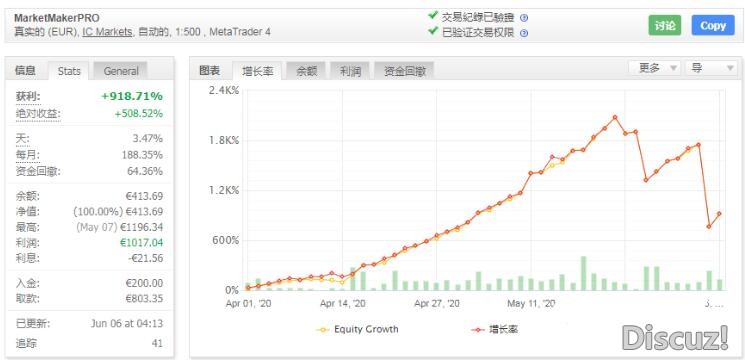Screen dimensions: 745x362
Task: Click the €200.00 deposit value
Action: [x=144, y=284]
